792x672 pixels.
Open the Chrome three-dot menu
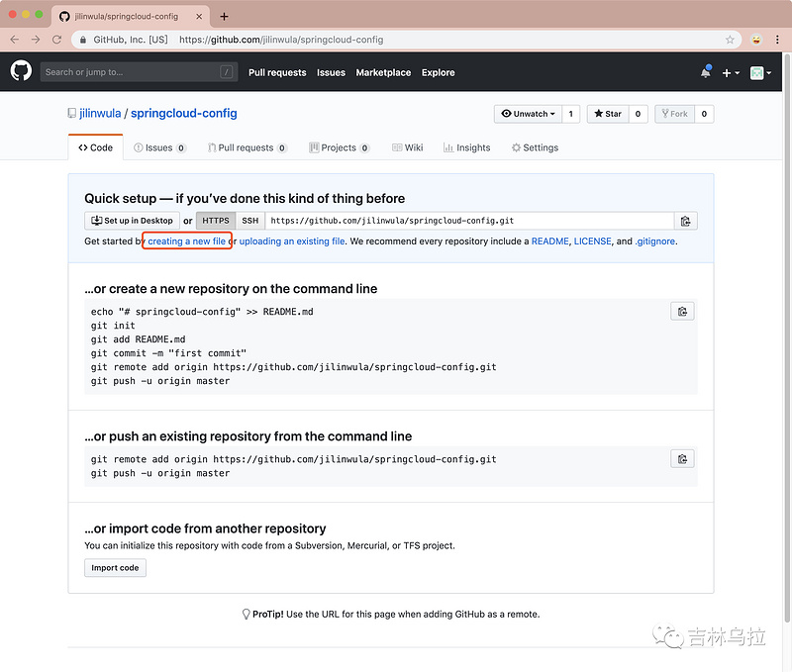tap(777, 40)
